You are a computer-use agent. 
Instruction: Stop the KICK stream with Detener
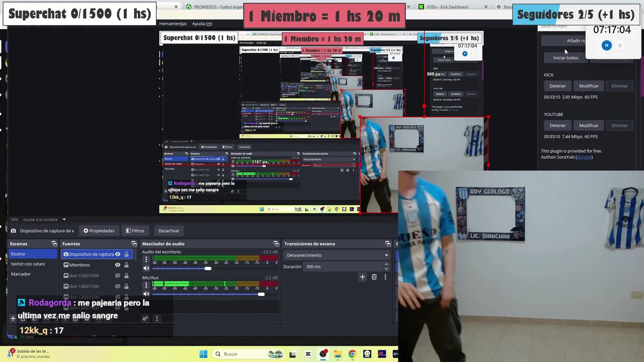[x=557, y=86]
